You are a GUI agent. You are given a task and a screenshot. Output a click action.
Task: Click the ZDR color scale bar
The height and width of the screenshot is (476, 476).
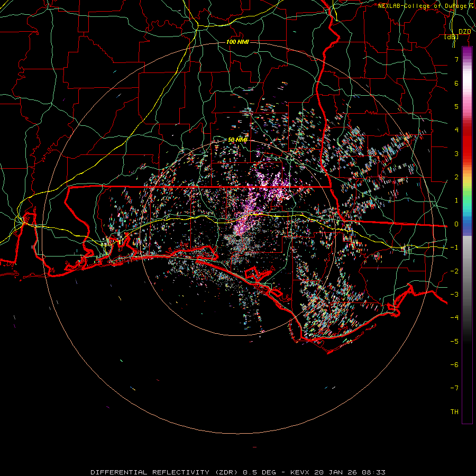pos(467,235)
